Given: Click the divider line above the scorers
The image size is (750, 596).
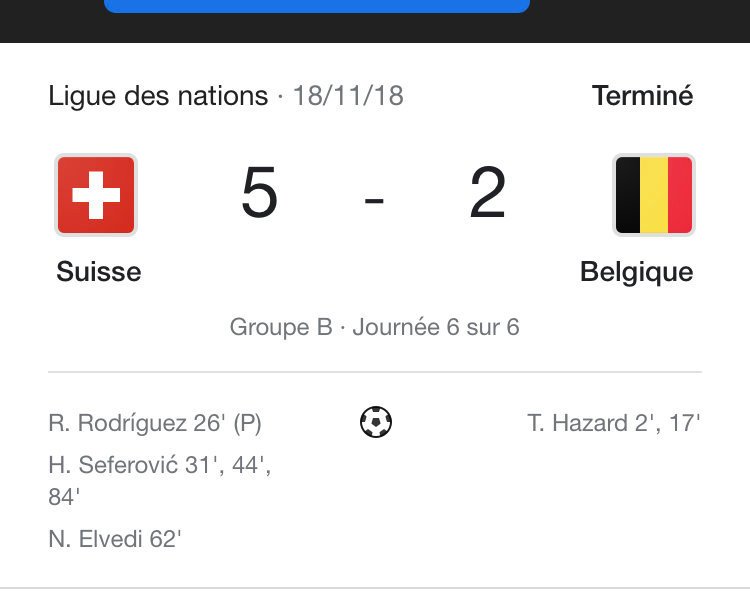Looking at the screenshot, I should [375, 371].
